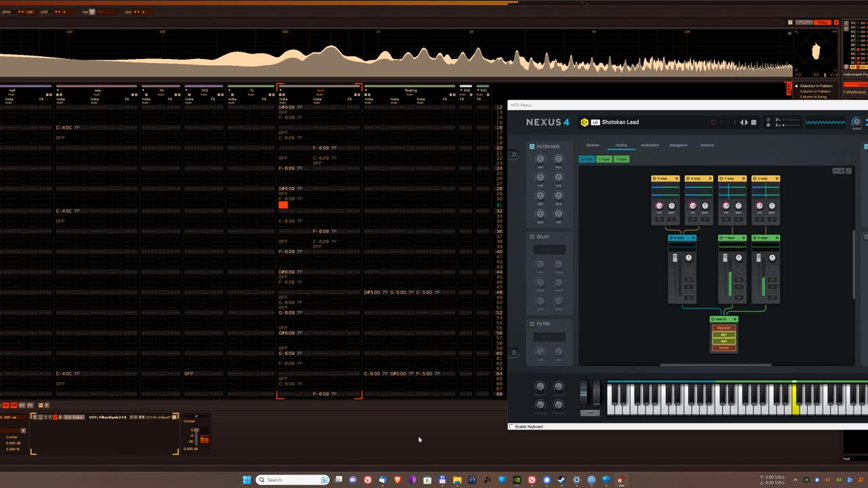
Task: Mute the 3-smp node with M button
Action: tap(660, 220)
